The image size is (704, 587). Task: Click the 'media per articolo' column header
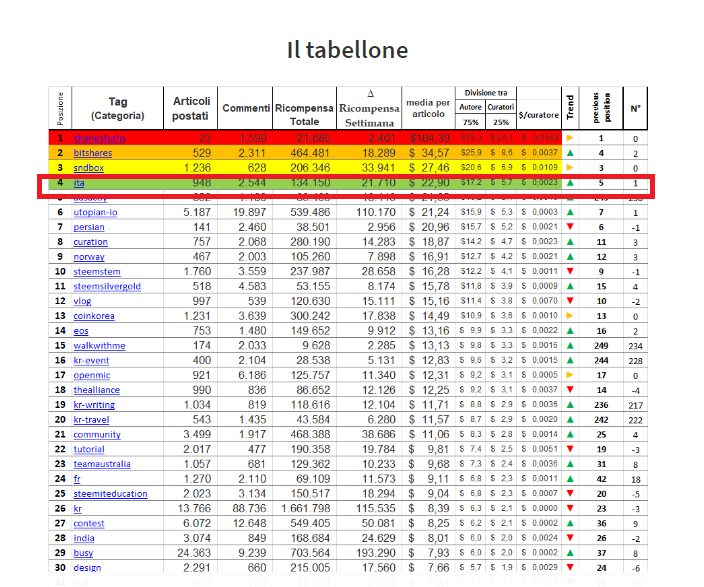[x=428, y=108]
